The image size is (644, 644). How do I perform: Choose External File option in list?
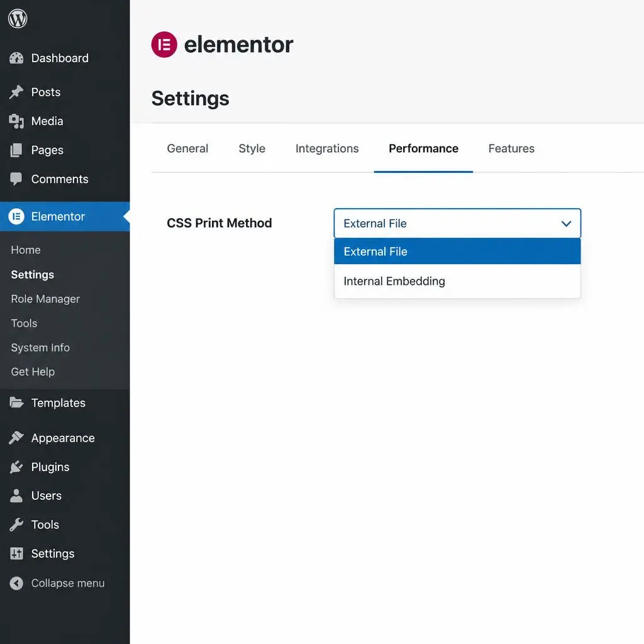click(457, 252)
